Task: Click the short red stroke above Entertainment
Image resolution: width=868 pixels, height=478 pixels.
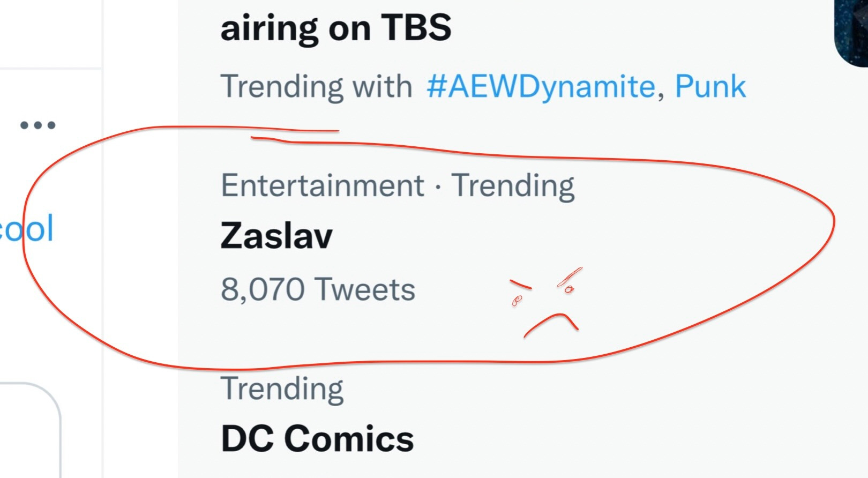Action: pyautogui.click(x=295, y=131)
